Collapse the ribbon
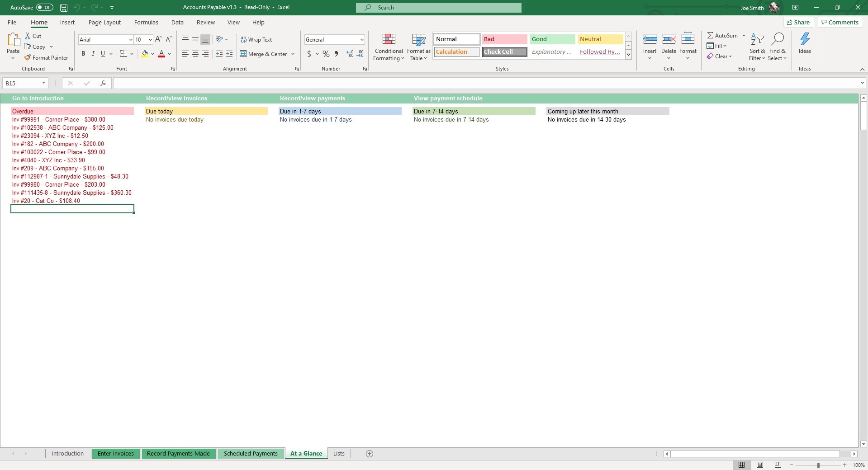The image size is (868, 470). click(x=862, y=69)
